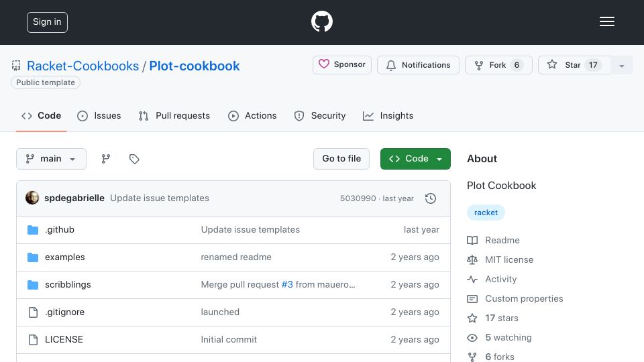Click the scribblings folder icon
The width and height of the screenshot is (644, 362).
(33, 285)
